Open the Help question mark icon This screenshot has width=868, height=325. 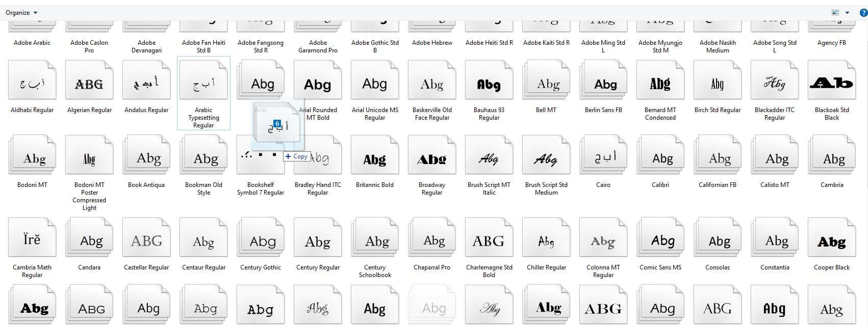pos(863,13)
